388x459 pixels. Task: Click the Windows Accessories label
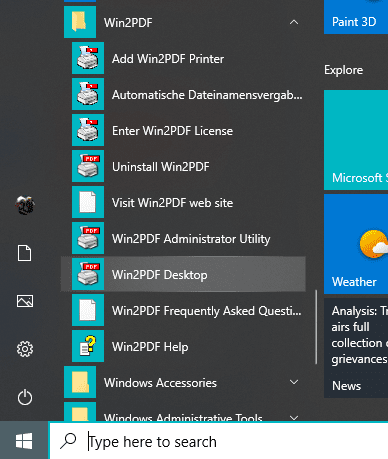(x=160, y=383)
